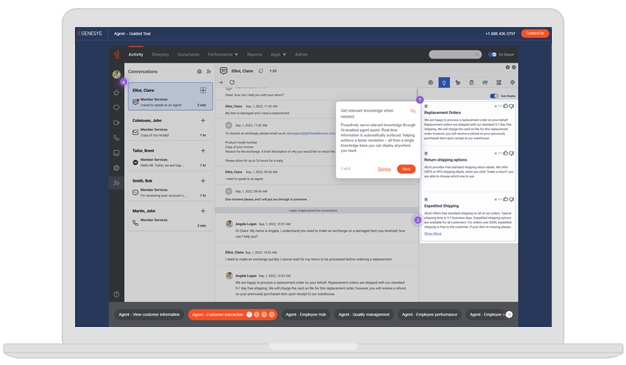The height and width of the screenshot is (365, 626).
Task: Open the customer profile icon in right toolbar
Action: point(430,82)
